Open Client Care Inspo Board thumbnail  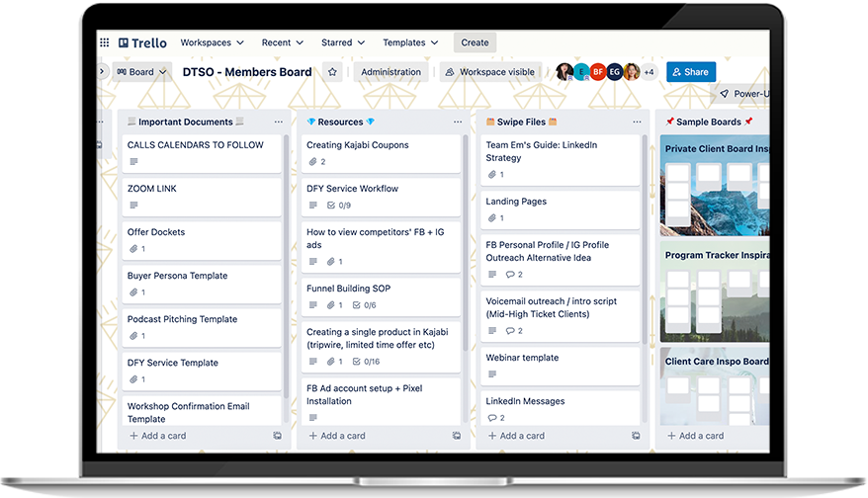click(715, 386)
